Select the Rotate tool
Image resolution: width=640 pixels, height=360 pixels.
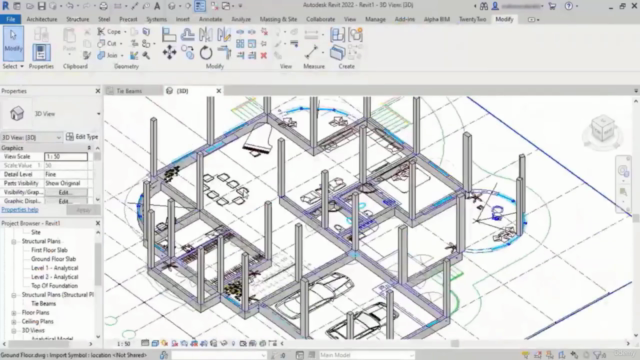(206, 53)
